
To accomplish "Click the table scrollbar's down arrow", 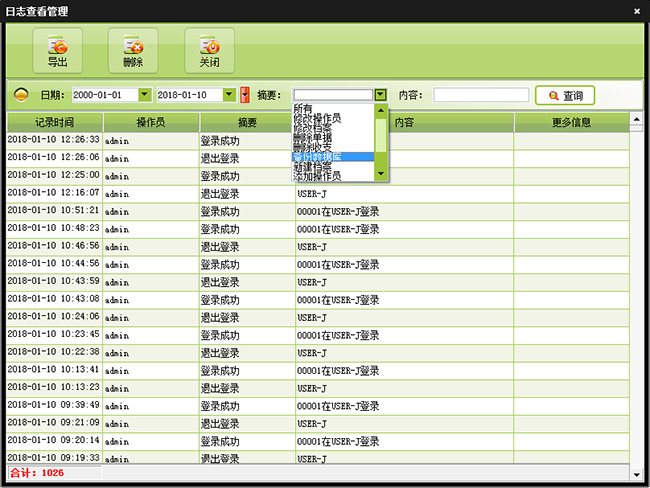I will coord(636,473).
